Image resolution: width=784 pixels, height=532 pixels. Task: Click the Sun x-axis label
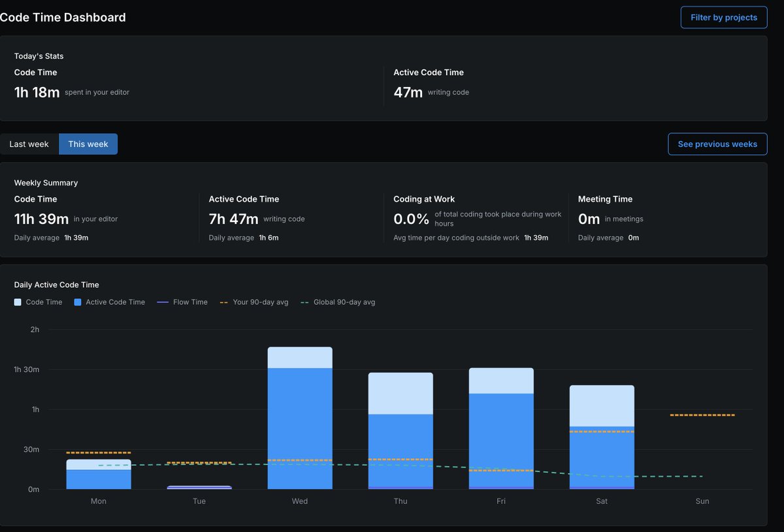[x=702, y=501]
